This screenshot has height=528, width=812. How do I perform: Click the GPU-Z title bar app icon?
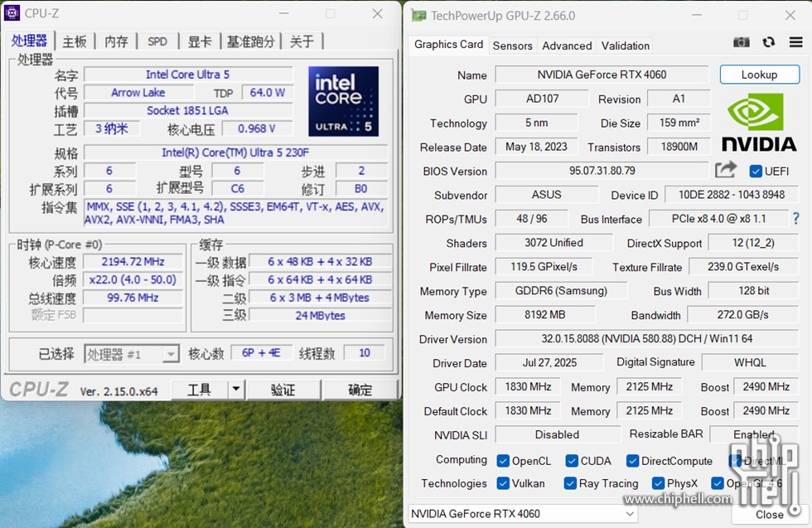pos(418,16)
